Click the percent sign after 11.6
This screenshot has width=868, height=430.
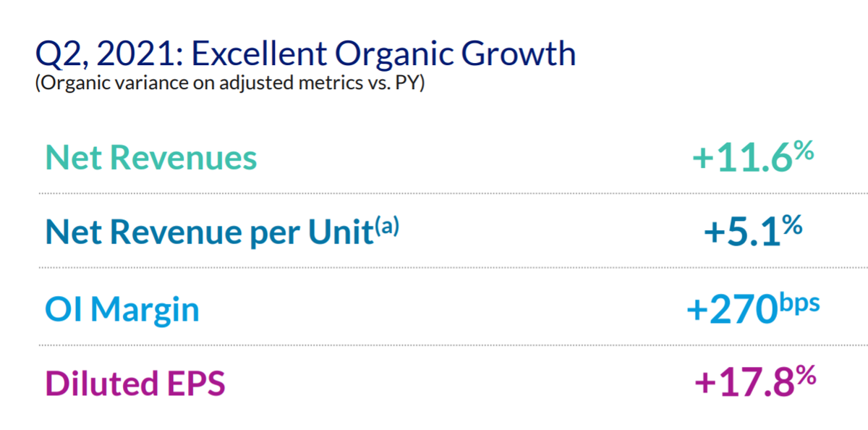tap(803, 151)
